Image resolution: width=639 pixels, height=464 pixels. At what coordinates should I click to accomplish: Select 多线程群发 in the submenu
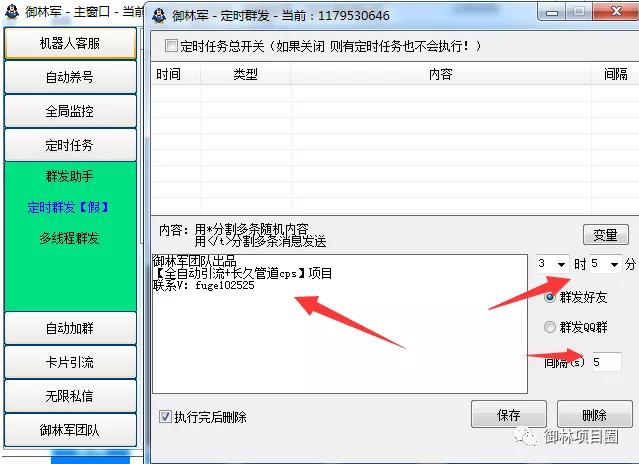click(x=69, y=238)
